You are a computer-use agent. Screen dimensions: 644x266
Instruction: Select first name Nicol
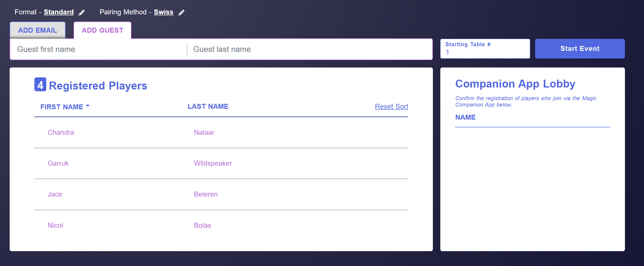point(55,225)
